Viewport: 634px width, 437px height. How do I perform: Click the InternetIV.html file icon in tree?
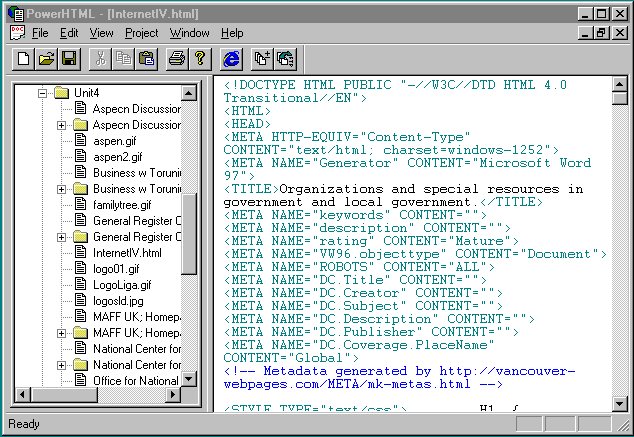tap(81, 252)
